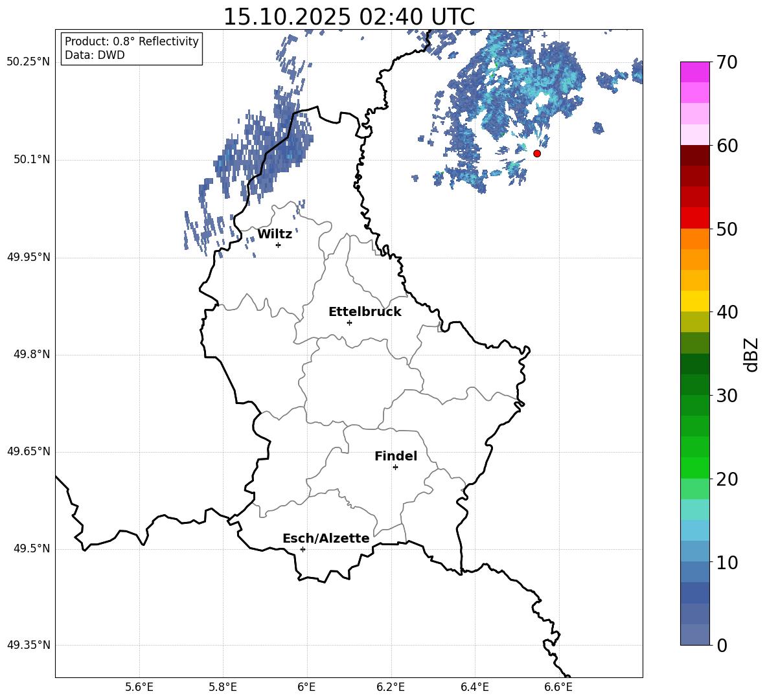Screen dimensions: 767x700
Task: Click the 49.95°N latitude label
Action: [29, 257]
